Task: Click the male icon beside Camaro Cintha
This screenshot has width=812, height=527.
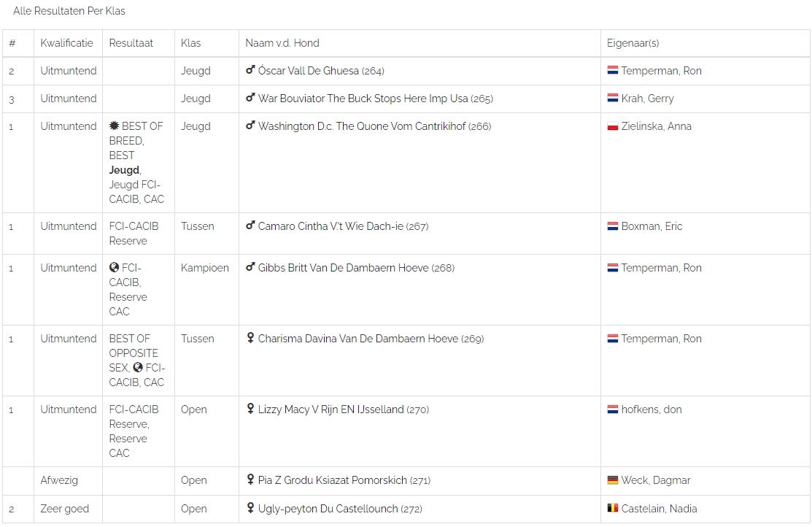Action: pyautogui.click(x=250, y=226)
